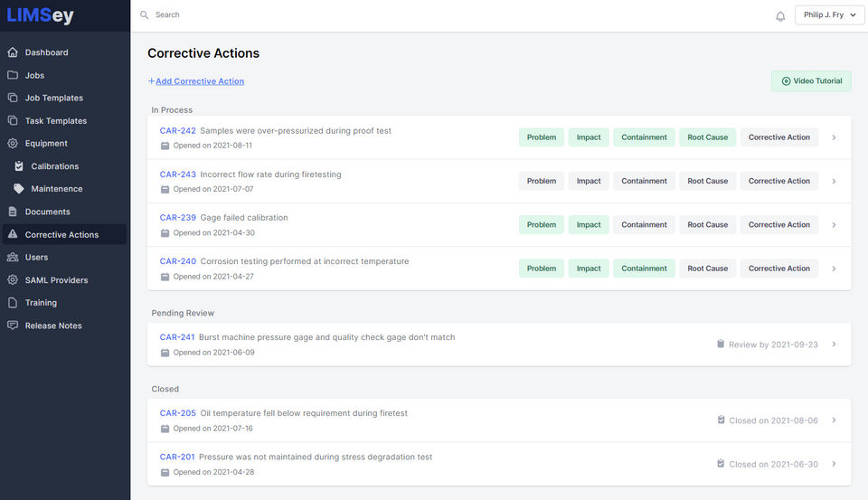Click the Dashboard home icon in sidebar
This screenshot has width=868, height=500.
pyautogui.click(x=13, y=52)
